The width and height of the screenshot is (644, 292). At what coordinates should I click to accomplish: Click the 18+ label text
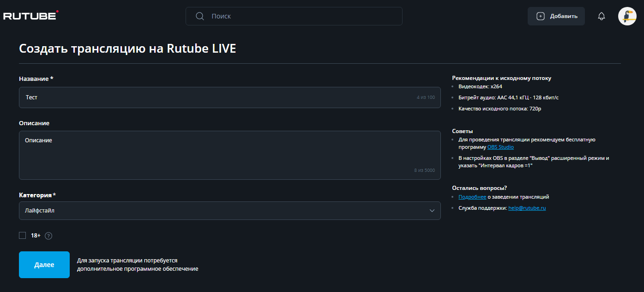(36, 236)
